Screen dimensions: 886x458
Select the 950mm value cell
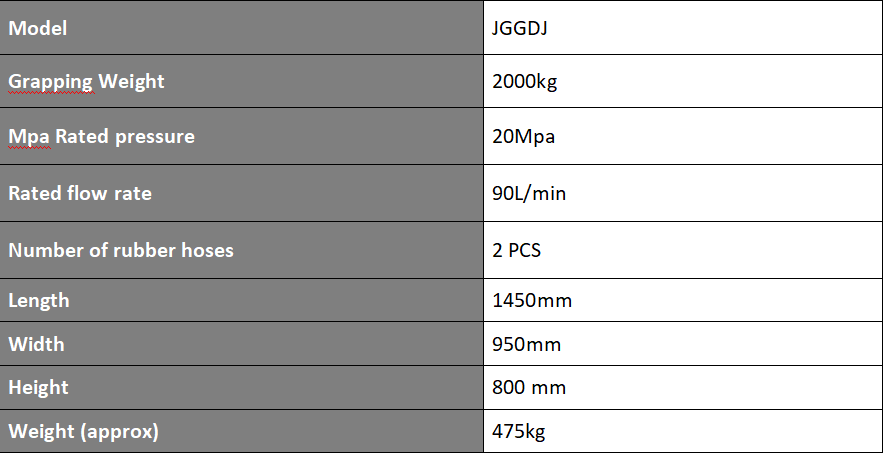pyautogui.click(x=683, y=344)
